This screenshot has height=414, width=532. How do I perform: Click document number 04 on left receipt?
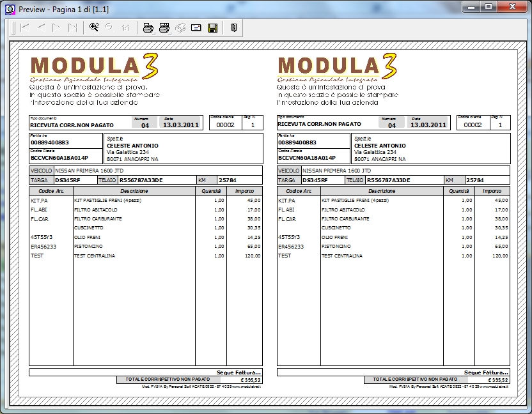pyautogui.click(x=145, y=125)
